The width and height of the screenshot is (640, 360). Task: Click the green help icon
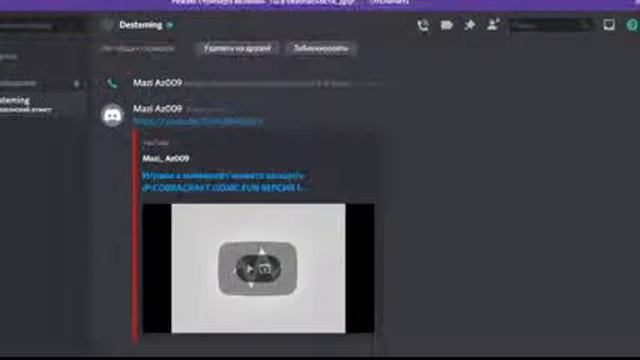[632, 25]
